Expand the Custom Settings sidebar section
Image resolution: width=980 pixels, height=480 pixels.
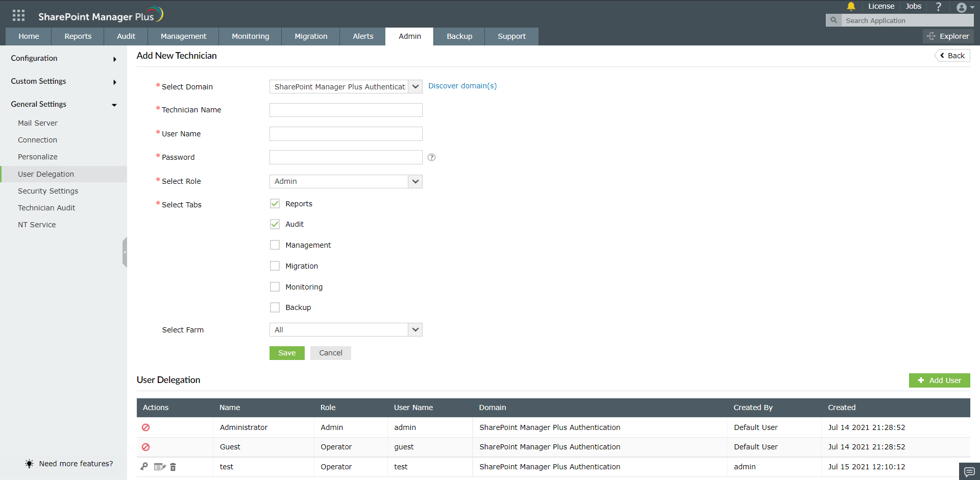pos(63,81)
